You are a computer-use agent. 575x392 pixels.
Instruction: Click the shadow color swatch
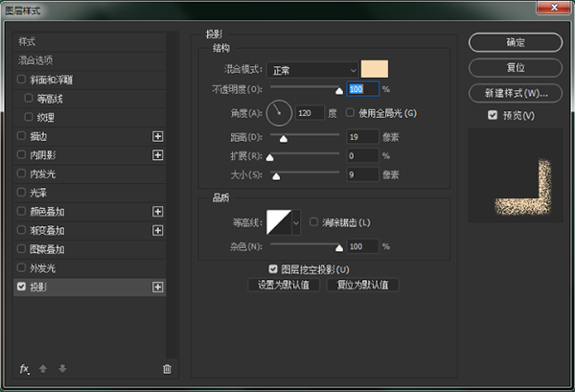pyautogui.click(x=375, y=70)
